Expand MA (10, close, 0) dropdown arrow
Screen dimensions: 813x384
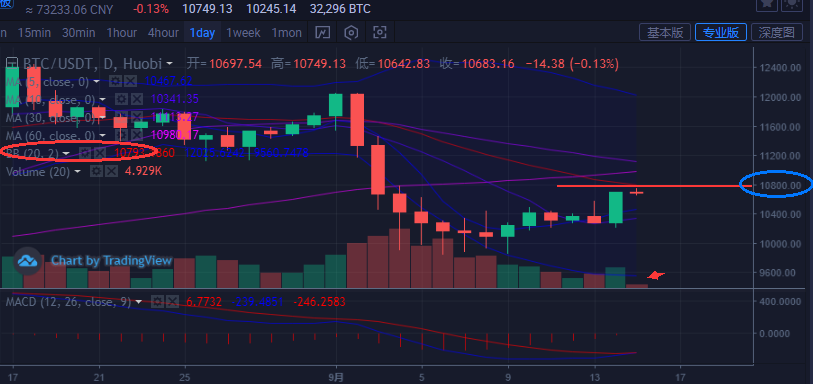tap(103, 99)
